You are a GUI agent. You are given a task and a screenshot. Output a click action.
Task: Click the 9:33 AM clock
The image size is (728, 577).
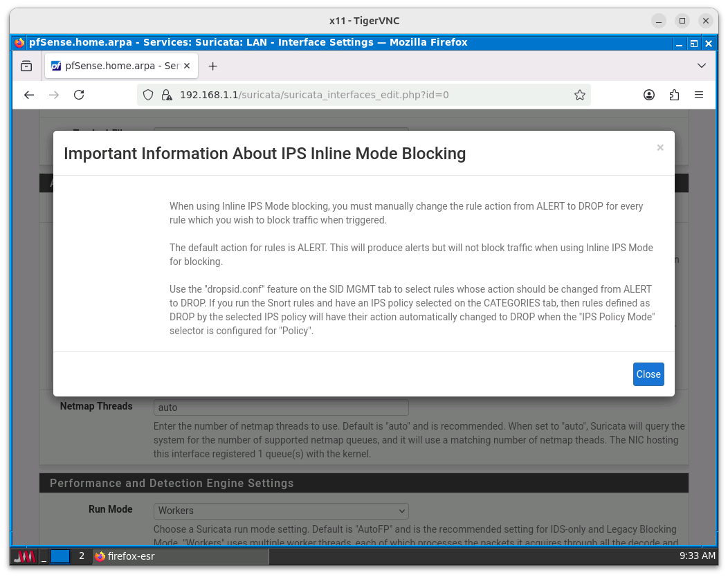click(x=698, y=556)
